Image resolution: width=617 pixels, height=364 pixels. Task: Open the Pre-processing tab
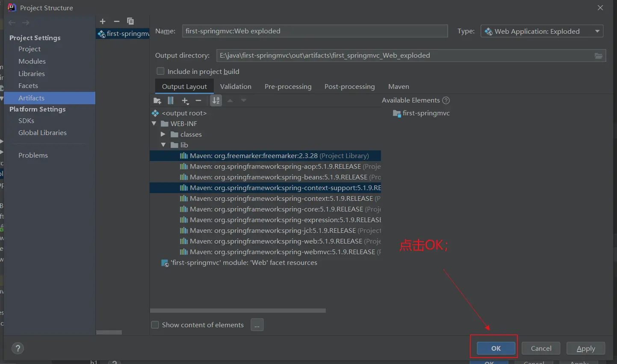[288, 86]
